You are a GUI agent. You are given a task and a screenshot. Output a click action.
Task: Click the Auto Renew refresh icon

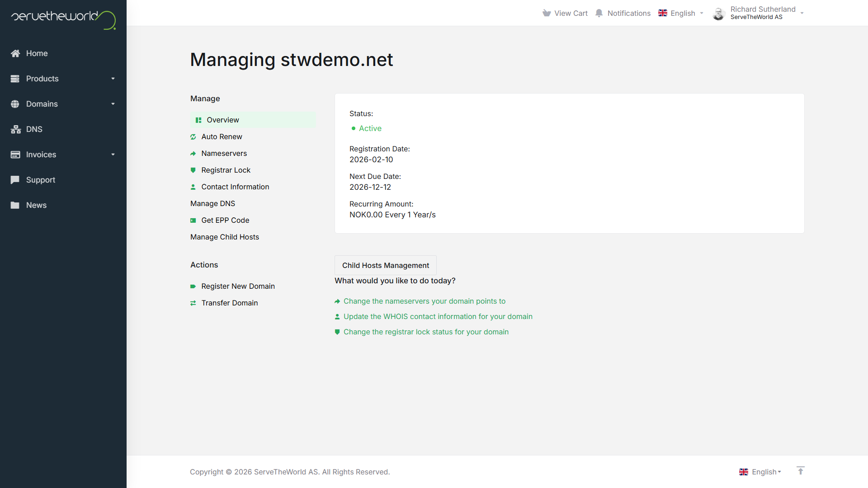click(193, 137)
